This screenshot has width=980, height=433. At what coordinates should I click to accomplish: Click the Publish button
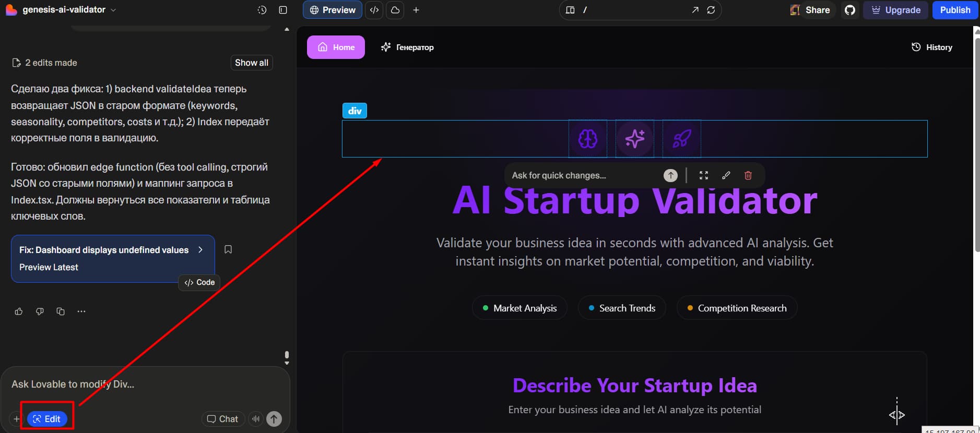[x=955, y=10]
